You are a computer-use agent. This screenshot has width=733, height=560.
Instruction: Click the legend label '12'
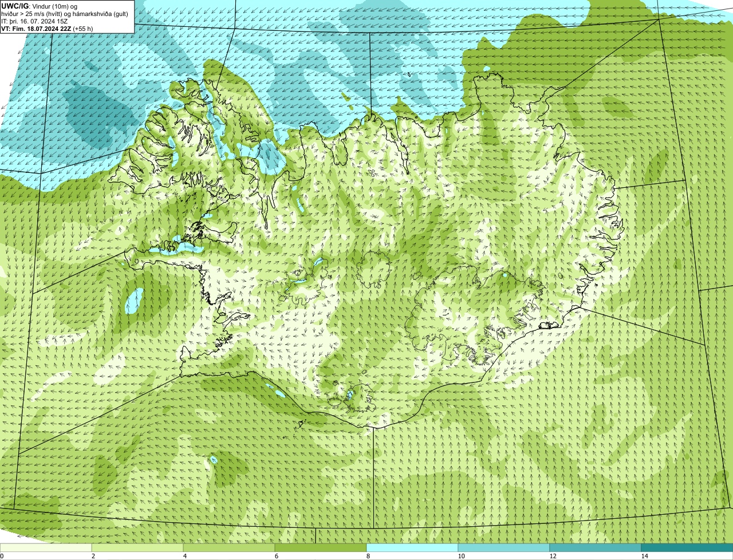[553, 556]
